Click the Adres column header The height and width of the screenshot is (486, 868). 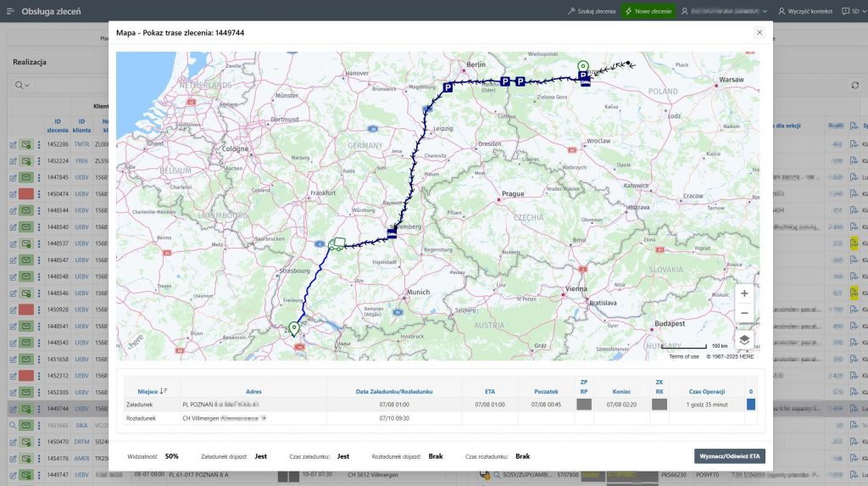click(253, 391)
